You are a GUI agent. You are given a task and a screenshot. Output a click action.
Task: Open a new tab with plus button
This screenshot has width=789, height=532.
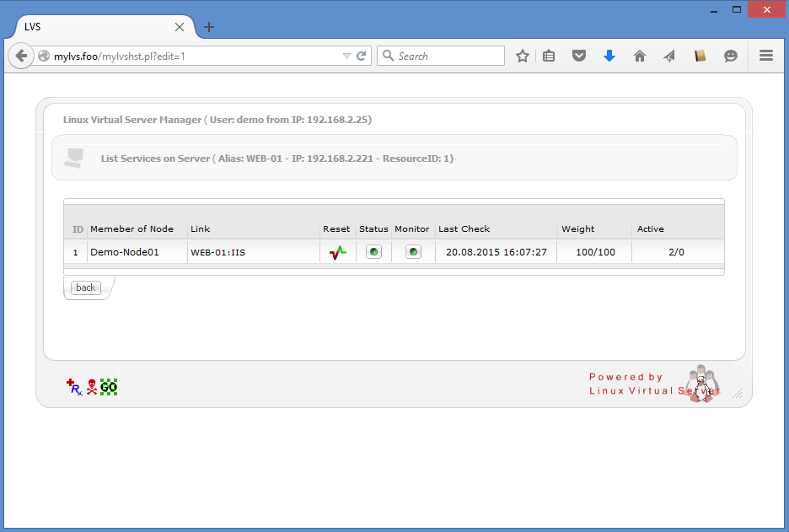209,27
